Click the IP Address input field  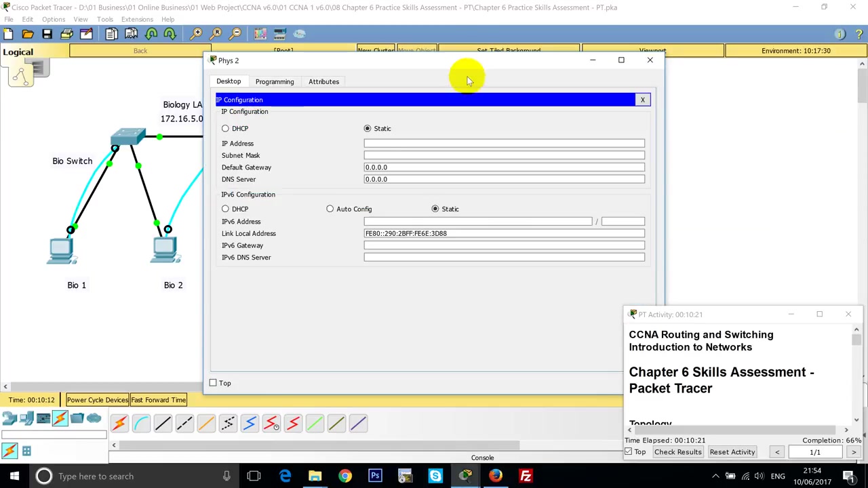[504, 143]
